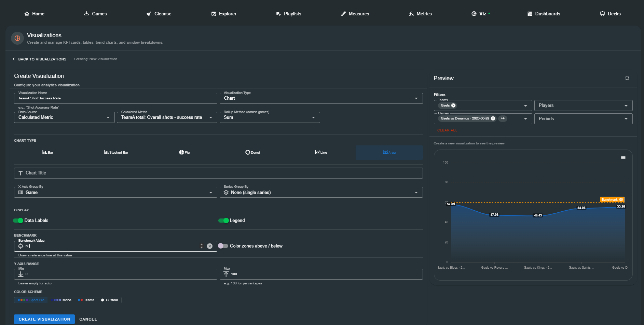The width and height of the screenshot is (644, 325).
Task: Go to the Games tab
Action: pos(95,14)
